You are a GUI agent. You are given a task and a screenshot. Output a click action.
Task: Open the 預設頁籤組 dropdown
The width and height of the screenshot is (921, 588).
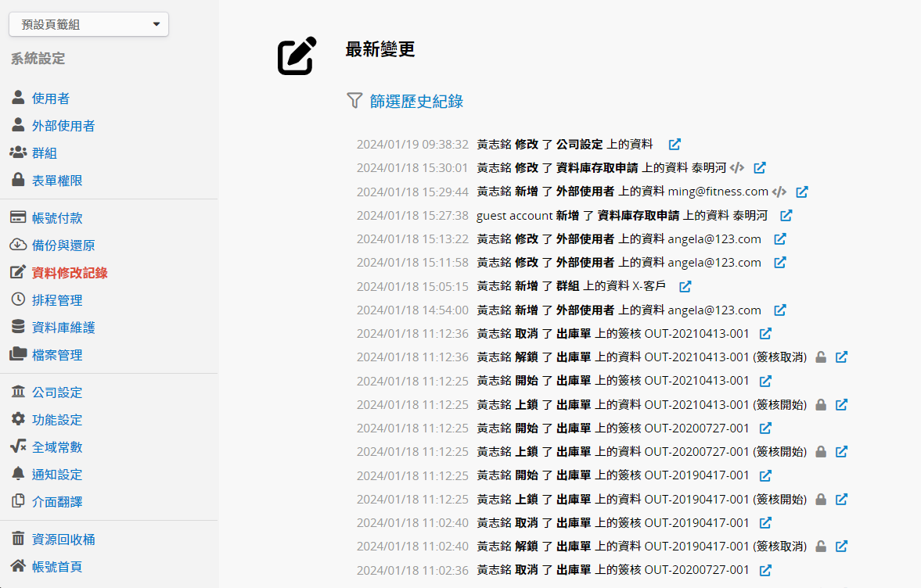(x=88, y=24)
